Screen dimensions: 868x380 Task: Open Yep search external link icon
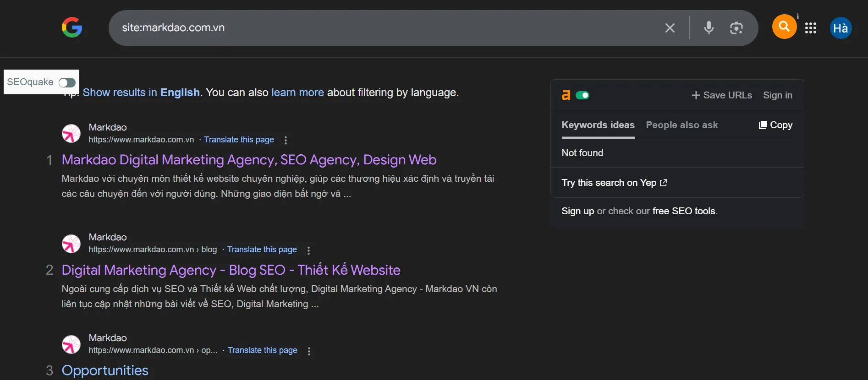click(663, 183)
